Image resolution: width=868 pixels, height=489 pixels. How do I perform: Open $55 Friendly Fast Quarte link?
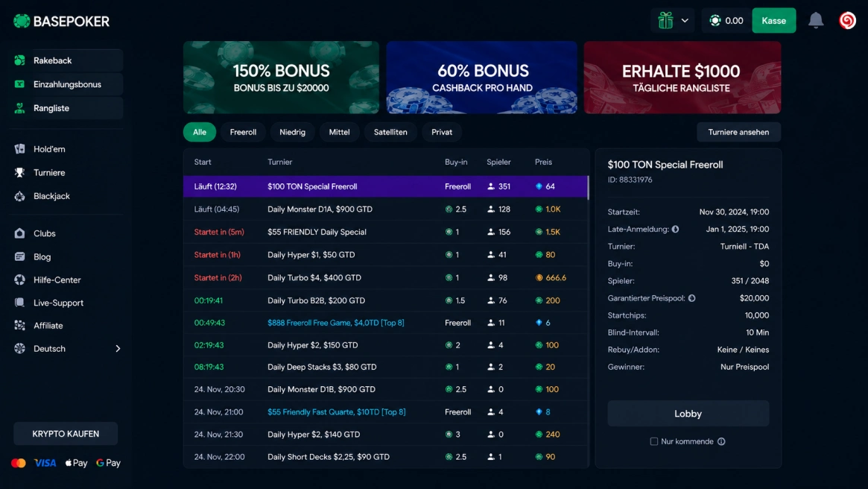[x=337, y=412]
